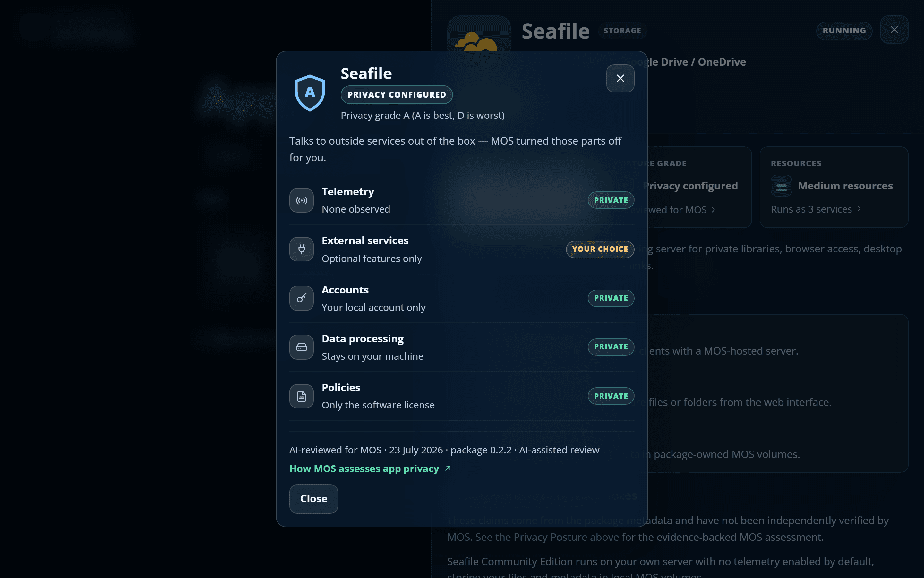The width and height of the screenshot is (924, 578).
Task: Click the privacy grade A shield icon
Action: tap(310, 93)
